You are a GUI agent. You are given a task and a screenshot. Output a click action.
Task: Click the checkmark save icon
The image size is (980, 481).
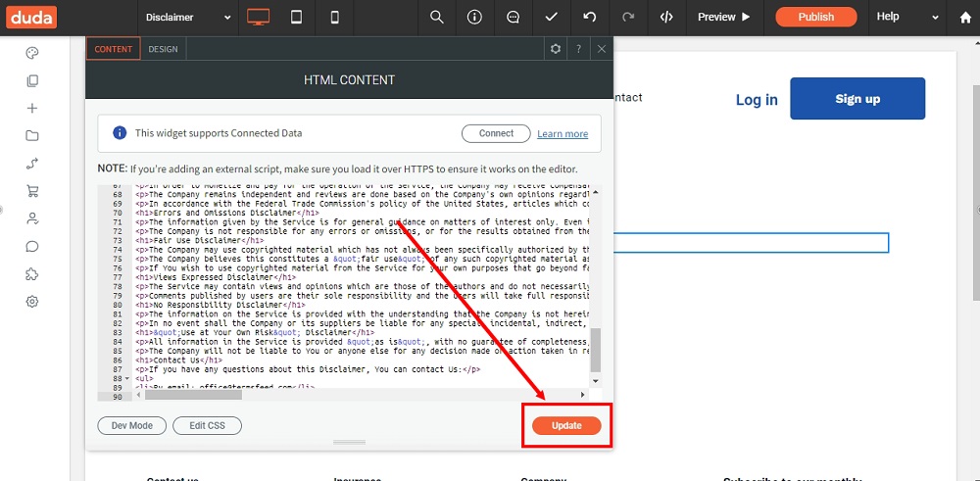coord(551,18)
